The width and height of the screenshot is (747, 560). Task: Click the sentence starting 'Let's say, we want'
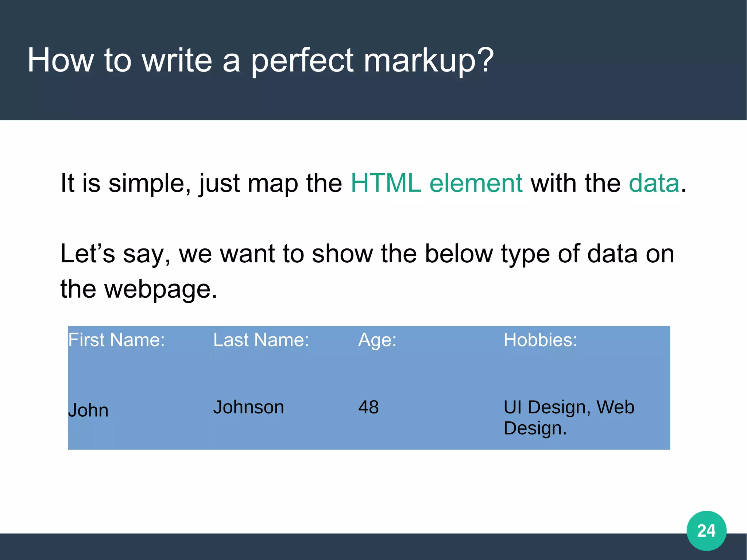pyautogui.click(x=367, y=271)
